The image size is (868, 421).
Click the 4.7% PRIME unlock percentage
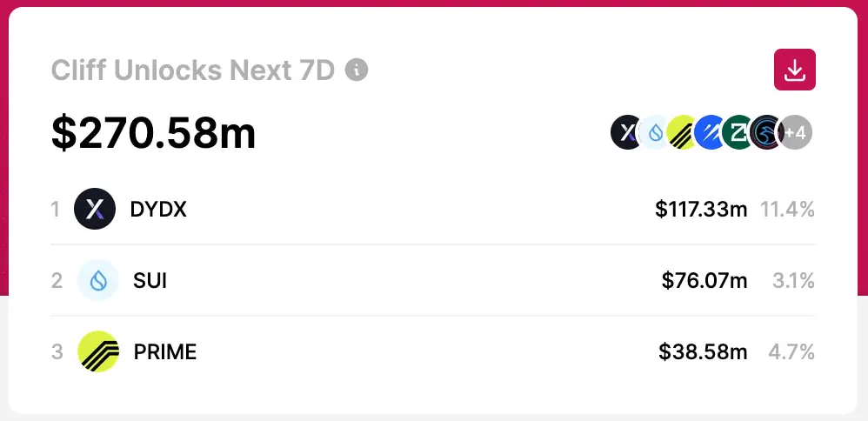(791, 351)
